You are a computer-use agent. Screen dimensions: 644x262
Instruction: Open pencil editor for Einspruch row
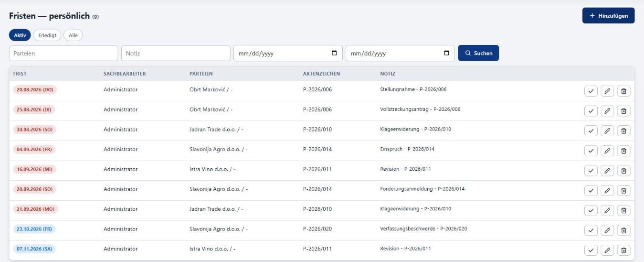pyautogui.click(x=607, y=151)
